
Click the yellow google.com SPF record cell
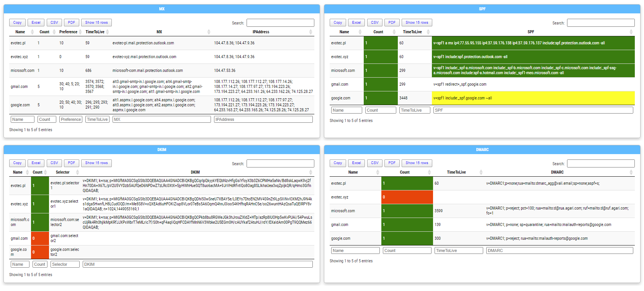coord(533,98)
